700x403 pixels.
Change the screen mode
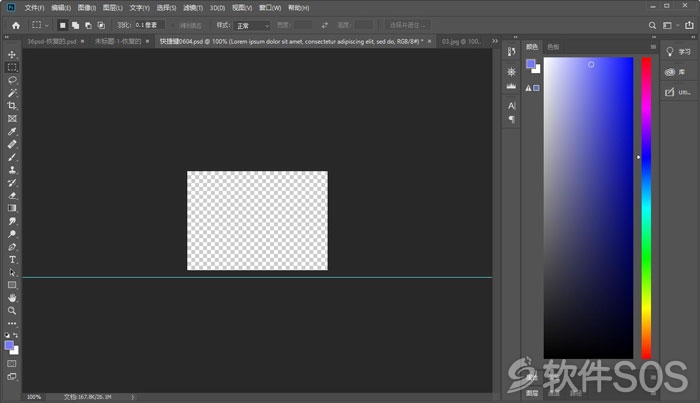12,377
